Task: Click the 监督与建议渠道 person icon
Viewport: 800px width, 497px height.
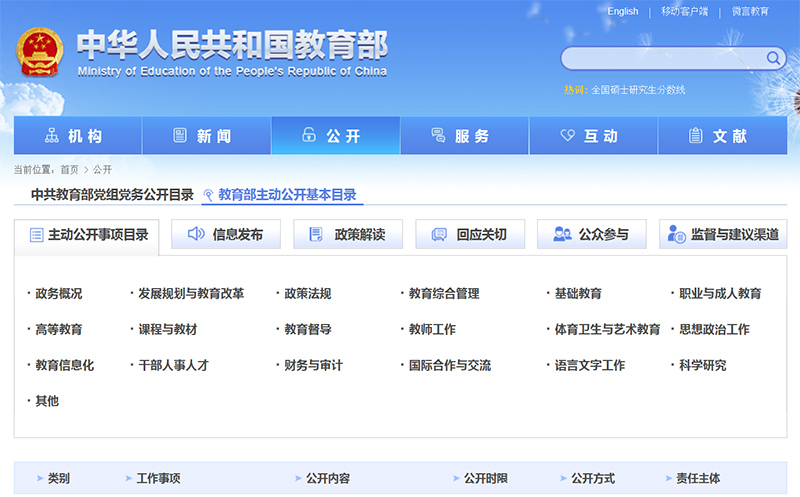Action: pyautogui.click(x=677, y=234)
